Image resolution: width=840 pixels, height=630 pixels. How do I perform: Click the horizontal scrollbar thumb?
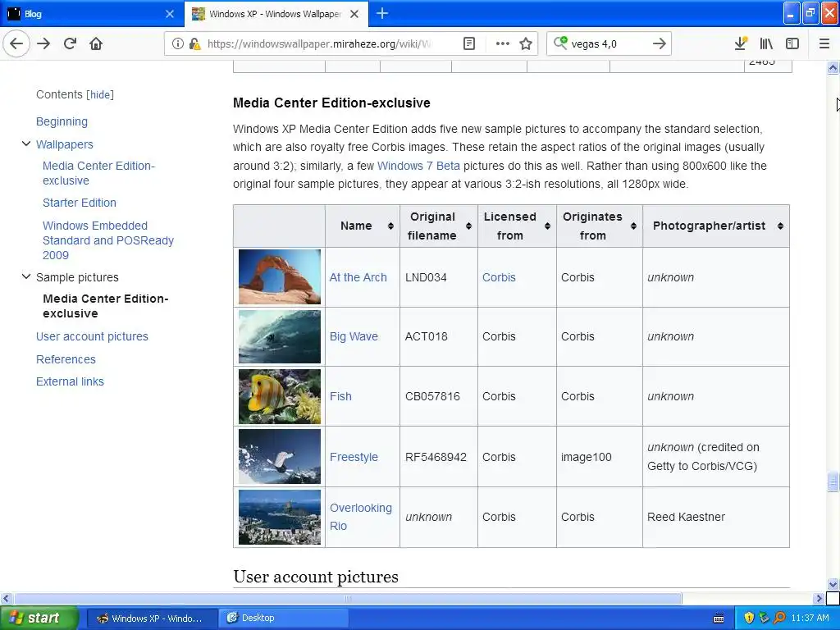click(x=348, y=598)
